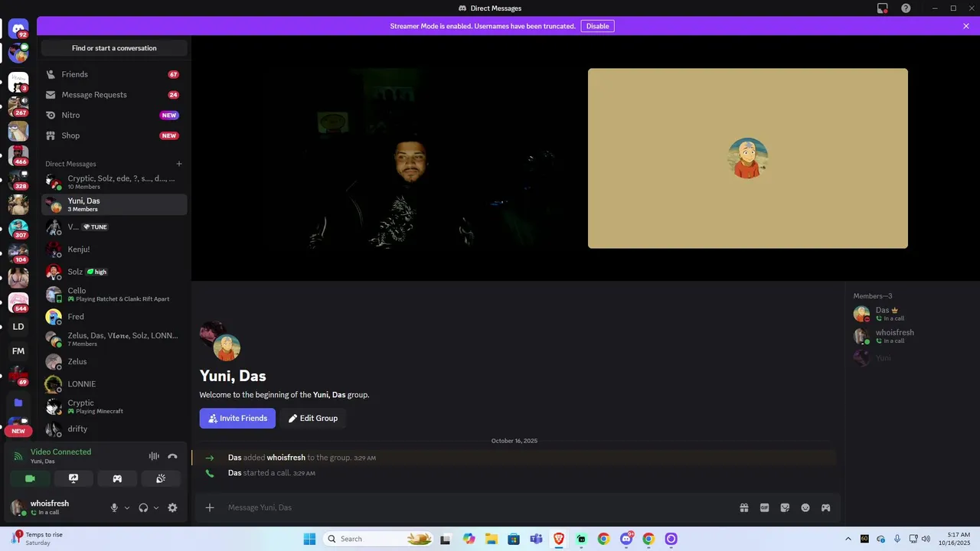Open the DM with Cryptic playing Minecraft
The image size is (980, 551).
point(114,406)
